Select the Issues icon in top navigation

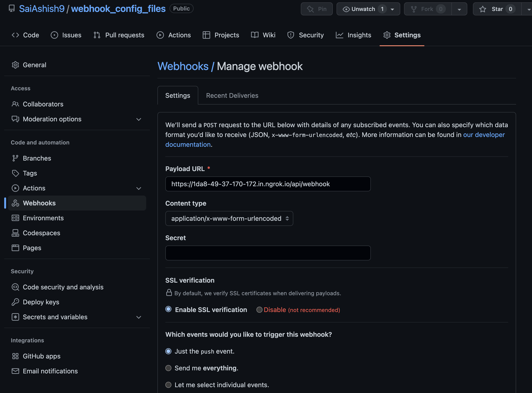pos(54,35)
